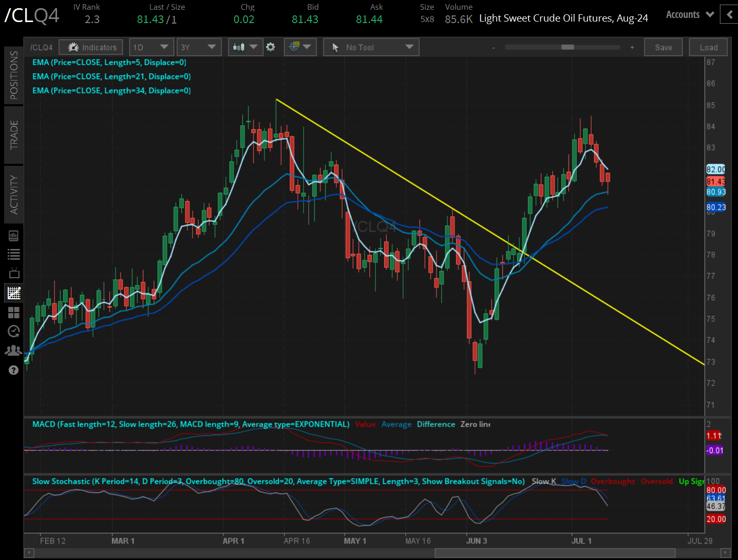This screenshot has width=738, height=560.
Task: Select the EMA Length=34 study label
Action: [111, 90]
